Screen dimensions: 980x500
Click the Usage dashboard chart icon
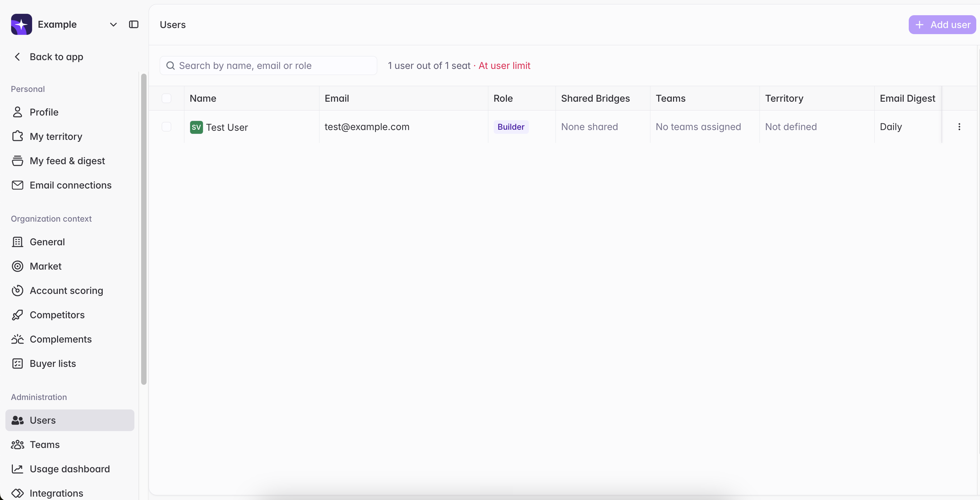[18, 469]
